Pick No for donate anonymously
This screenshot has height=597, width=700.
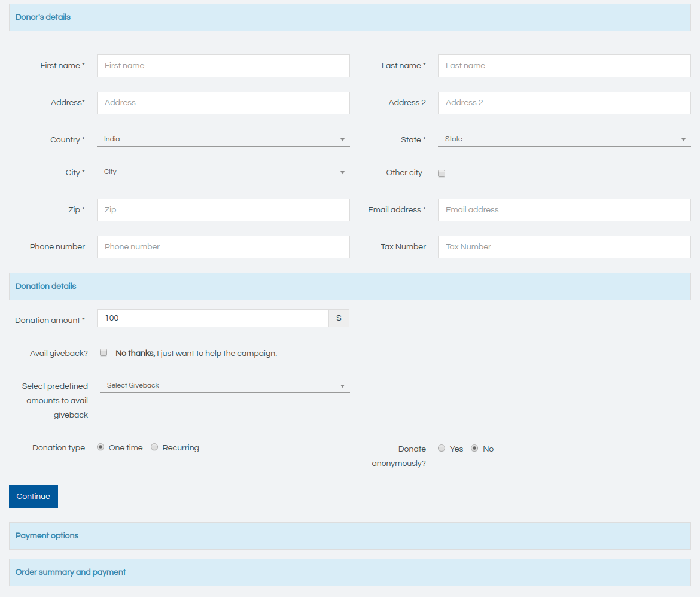pos(474,449)
